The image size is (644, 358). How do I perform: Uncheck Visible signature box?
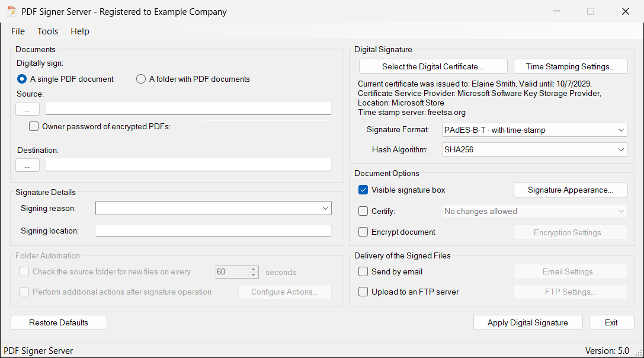coord(363,190)
